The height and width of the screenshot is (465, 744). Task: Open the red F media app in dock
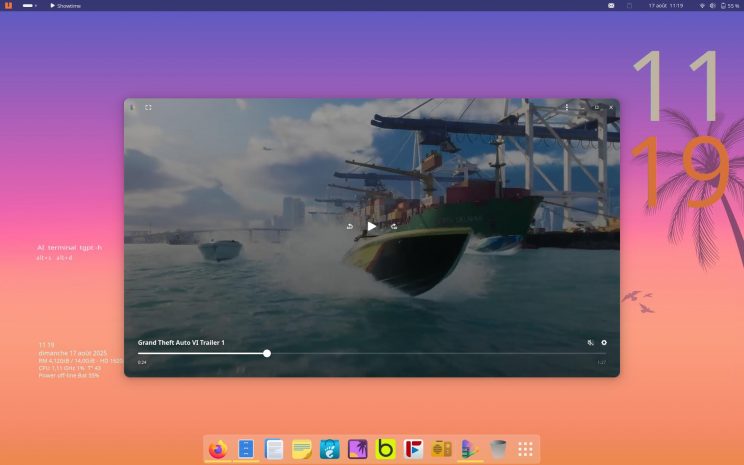click(x=413, y=449)
